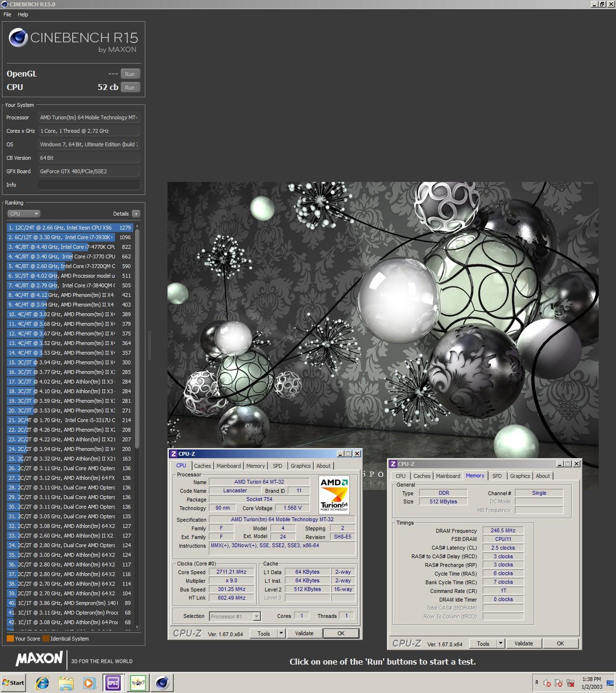The image size is (616, 693).
Task: Run the OpenGL benchmark
Action: (130, 74)
